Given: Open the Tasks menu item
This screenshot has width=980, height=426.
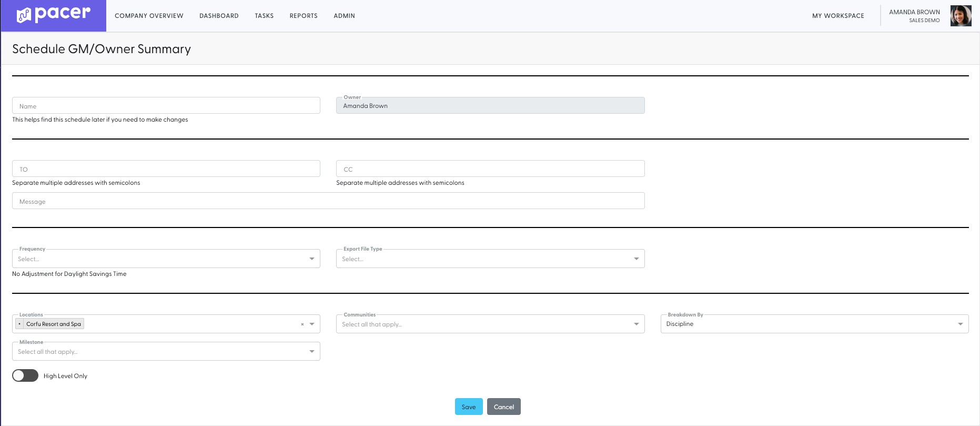Looking at the screenshot, I should click(x=264, y=16).
